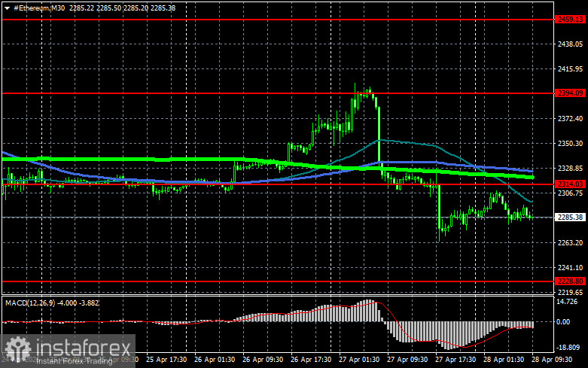Click the MACD 0.00 scale value
The image size is (588, 368).
coord(563,322)
